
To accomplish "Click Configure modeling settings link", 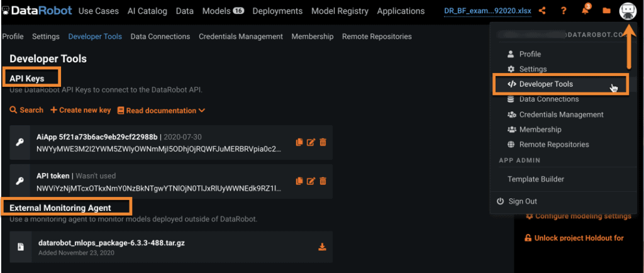I will point(579,216).
